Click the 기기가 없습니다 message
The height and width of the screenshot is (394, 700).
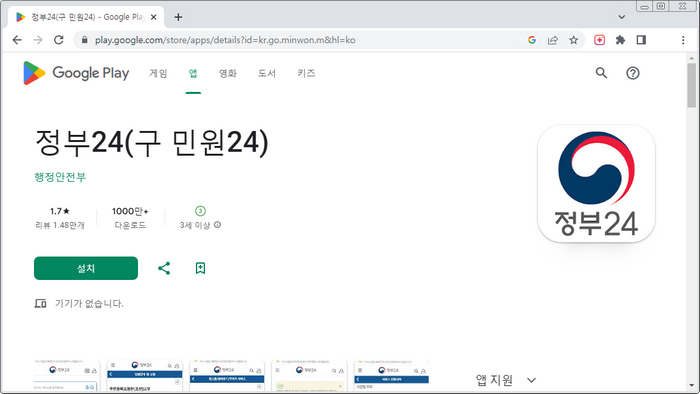pyautogui.click(x=89, y=303)
